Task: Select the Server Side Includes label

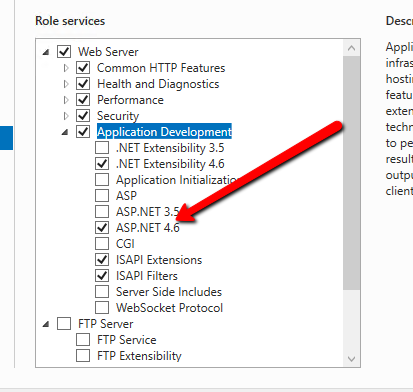Action: click(169, 292)
